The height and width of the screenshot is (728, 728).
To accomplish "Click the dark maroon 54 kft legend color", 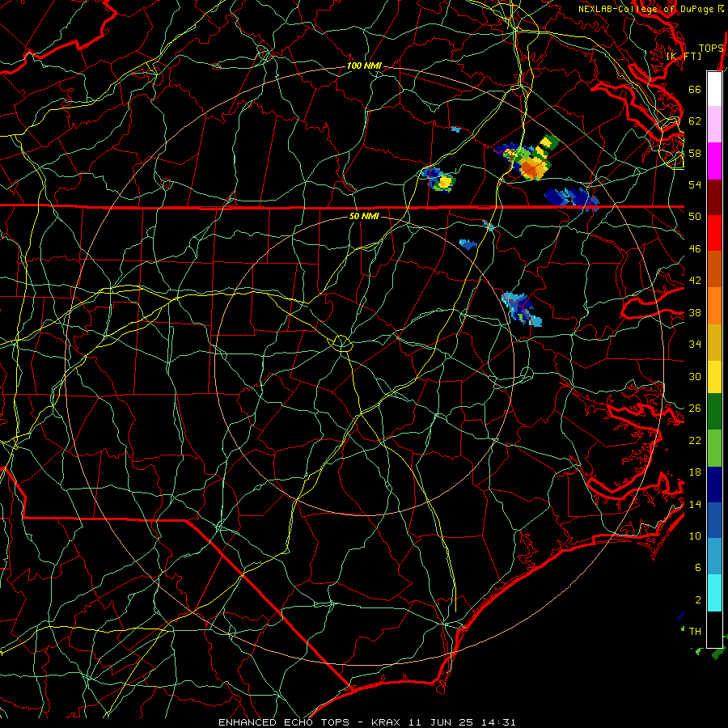I will coord(714,197).
